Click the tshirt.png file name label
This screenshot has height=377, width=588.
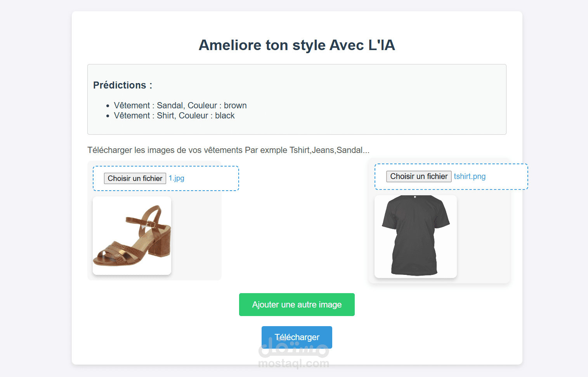pos(470,176)
